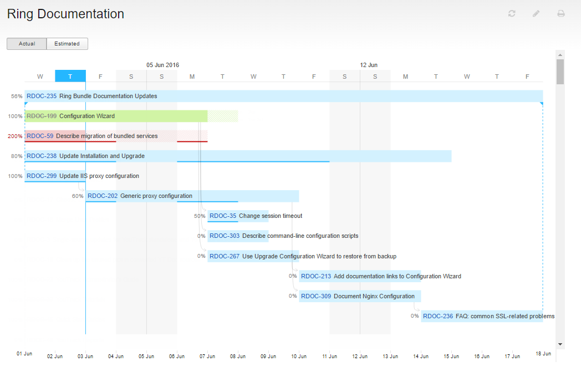Open RDOC-309 Document Nginx Configuration
Screen dimensions: 581x392
315,296
